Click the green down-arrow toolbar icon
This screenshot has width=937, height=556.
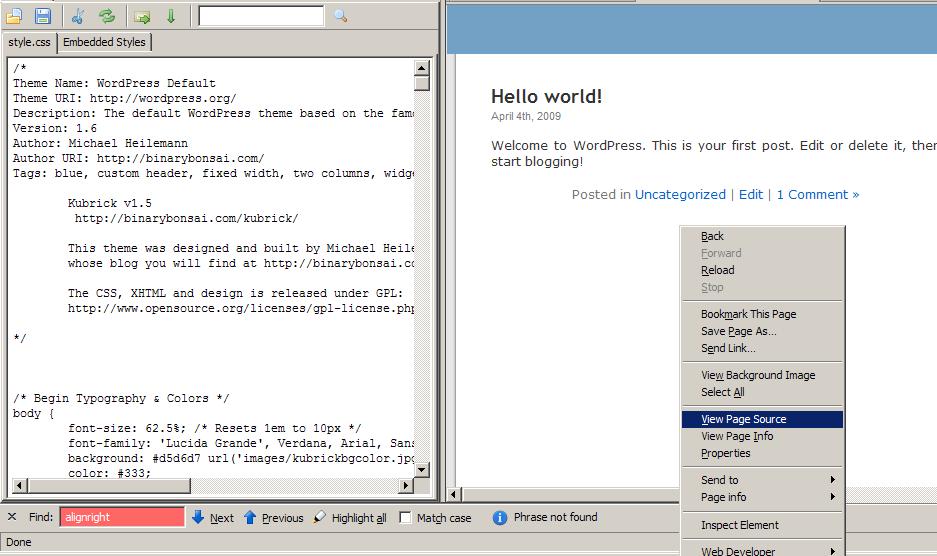pyautogui.click(x=171, y=16)
